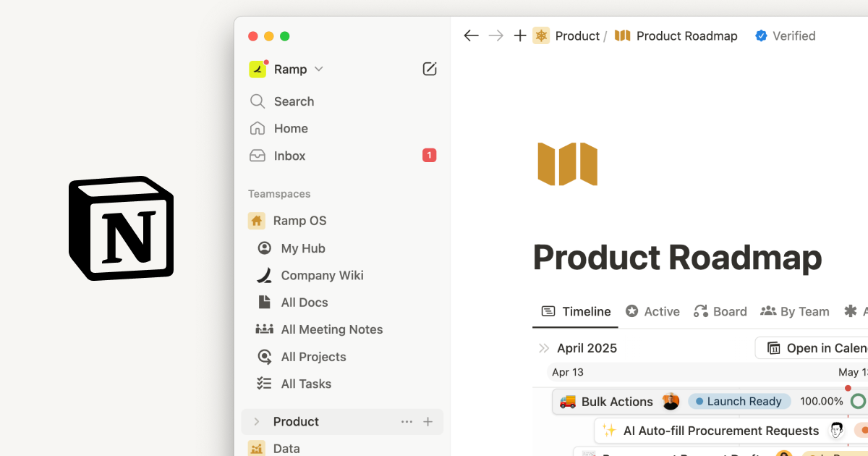Click the Verified badge

click(x=785, y=35)
